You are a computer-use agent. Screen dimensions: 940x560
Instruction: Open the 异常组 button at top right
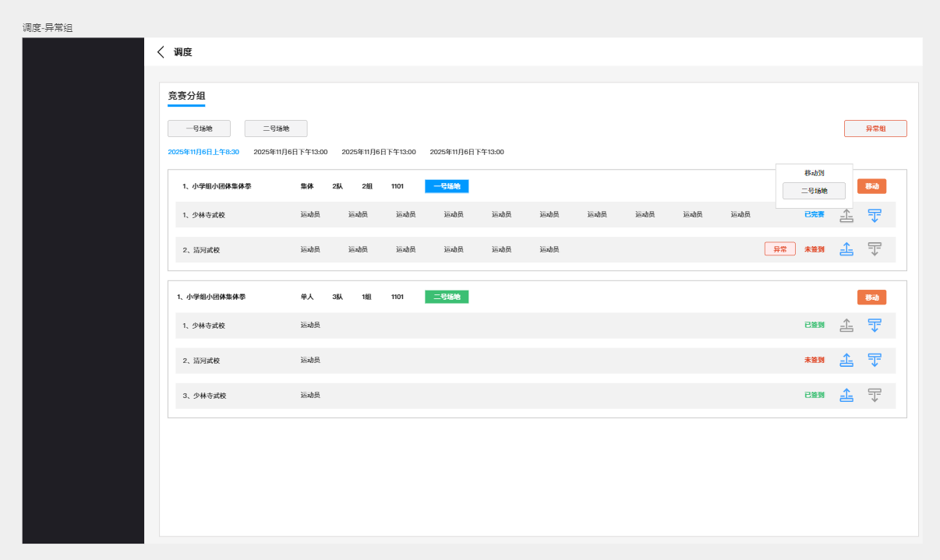pyautogui.click(x=875, y=129)
